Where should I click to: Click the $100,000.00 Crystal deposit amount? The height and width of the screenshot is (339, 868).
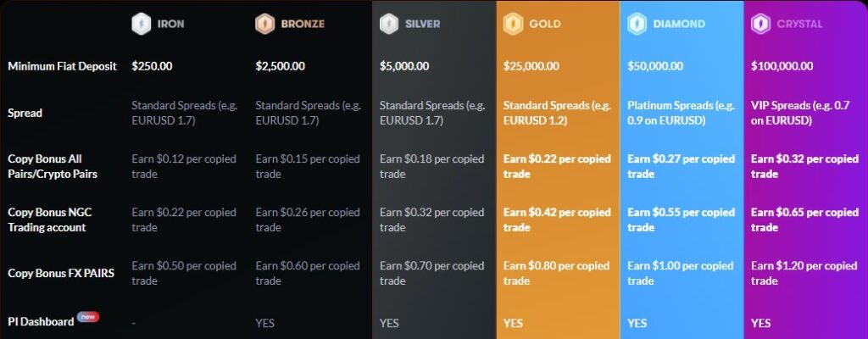[782, 66]
